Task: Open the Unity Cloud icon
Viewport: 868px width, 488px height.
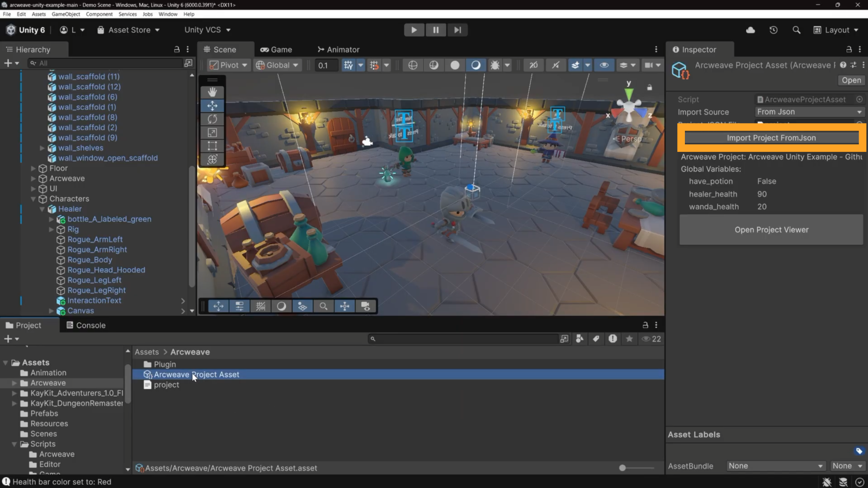Action: 750,30
